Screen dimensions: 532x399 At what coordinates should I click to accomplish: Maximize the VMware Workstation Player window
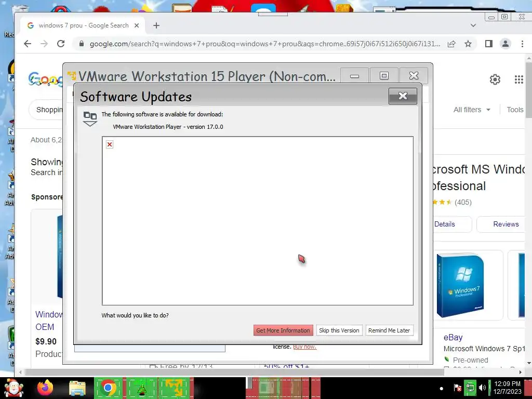tap(384, 76)
